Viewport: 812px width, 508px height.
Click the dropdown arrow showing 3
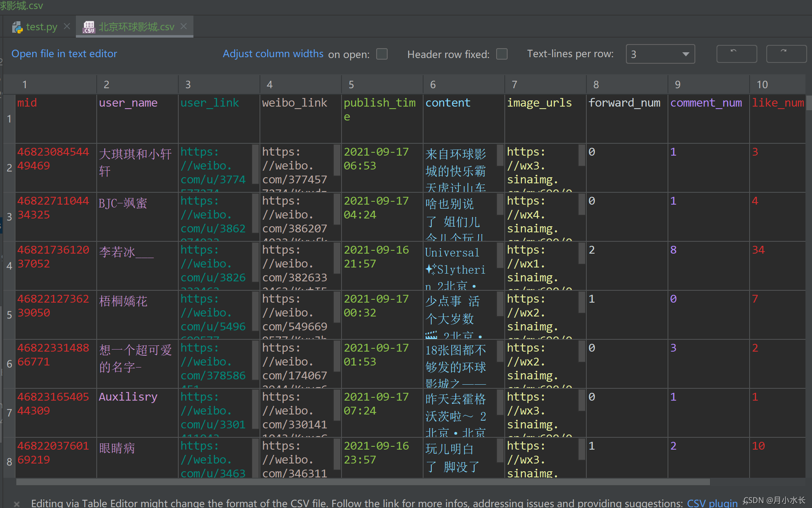[686, 54]
